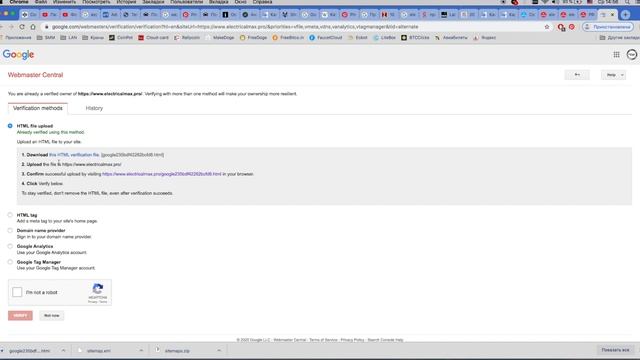640x360 pixels.
Task: Check the I'm not a robot checkbox
Action: click(17, 292)
